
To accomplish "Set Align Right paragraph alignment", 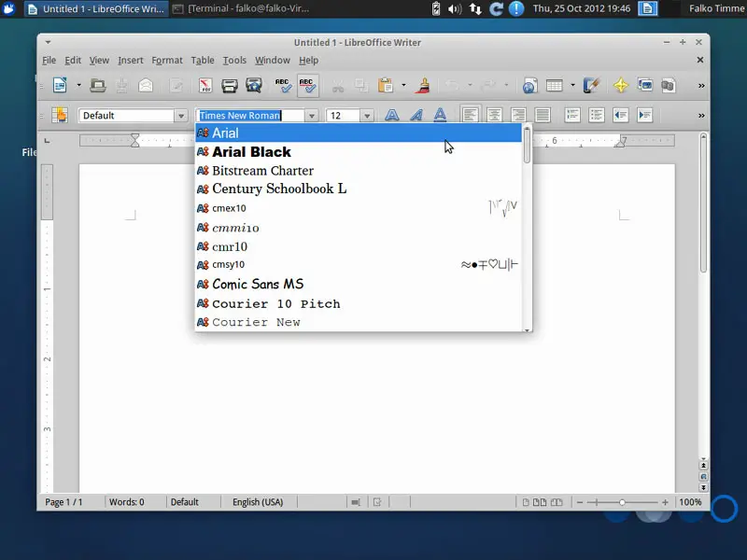I will click(518, 115).
